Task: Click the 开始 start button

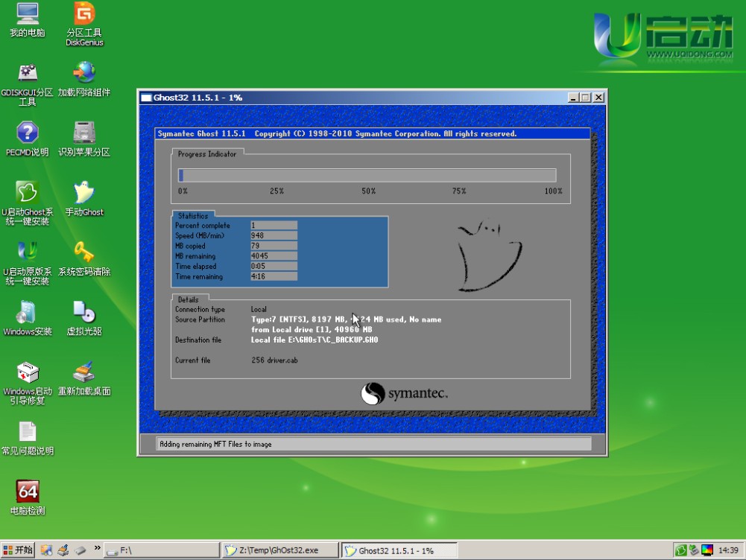Action: 18,550
